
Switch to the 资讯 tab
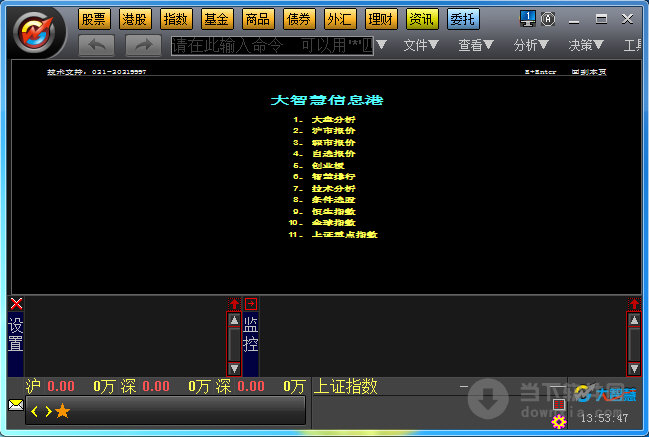(422, 19)
